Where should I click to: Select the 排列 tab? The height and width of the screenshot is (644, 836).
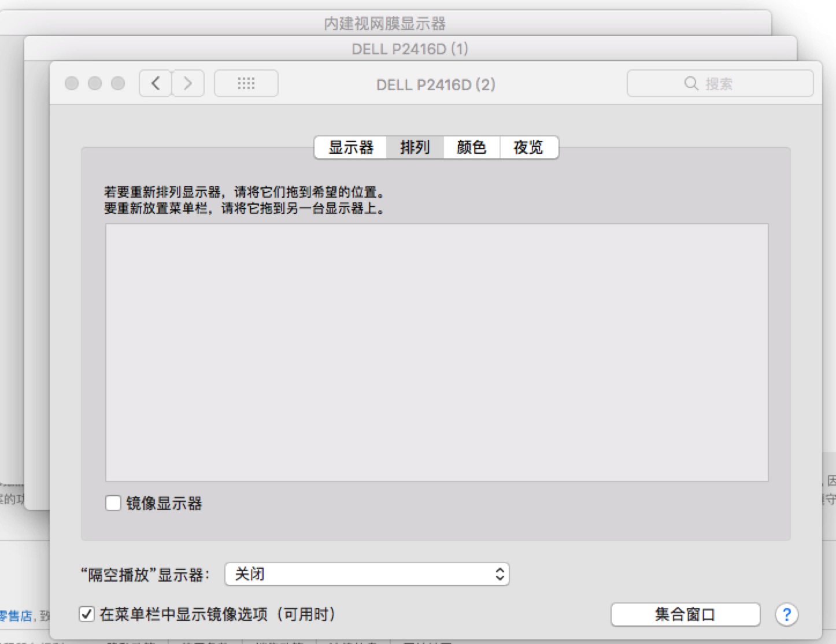coord(415,147)
